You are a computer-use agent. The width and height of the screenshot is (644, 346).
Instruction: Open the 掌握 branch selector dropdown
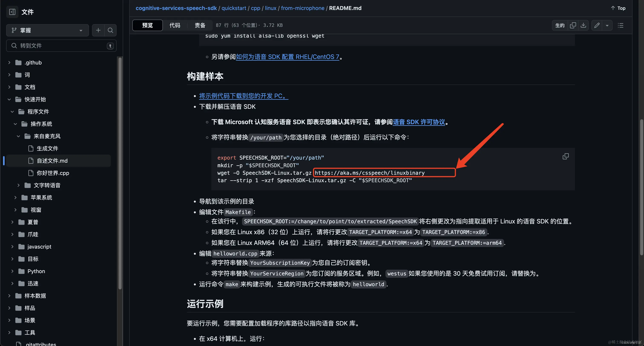[x=47, y=30]
